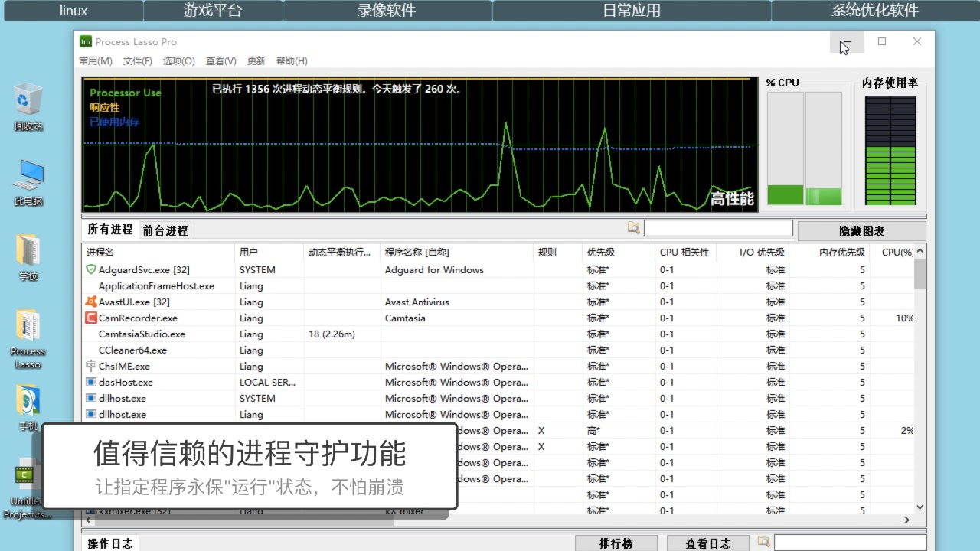Screen dimensions: 980x551
Task: Sort by the 优先级 column header
Action: (x=619, y=252)
